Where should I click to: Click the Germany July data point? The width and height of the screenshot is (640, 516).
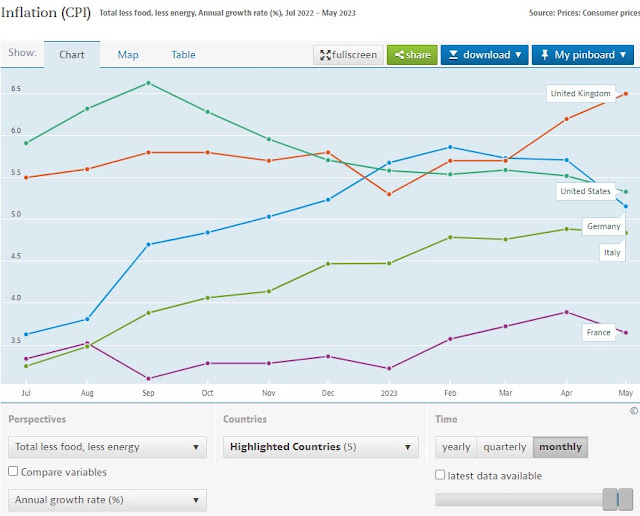pos(26,334)
